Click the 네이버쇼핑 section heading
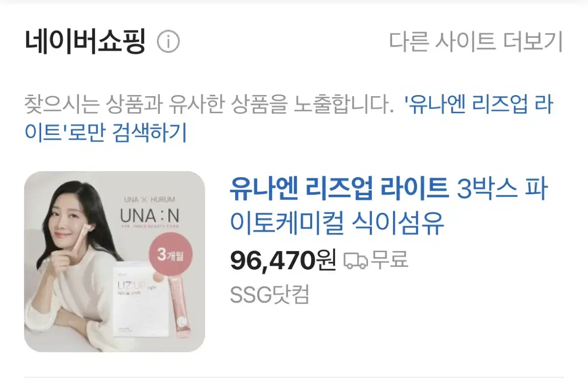The width and height of the screenshot is (588, 384). pyautogui.click(x=85, y=43)
